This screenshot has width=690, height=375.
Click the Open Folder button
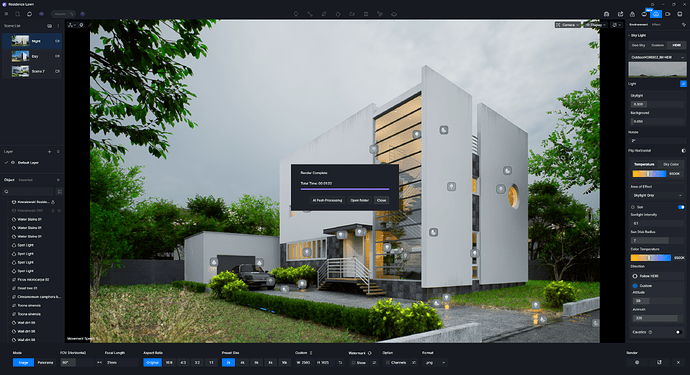360,200
